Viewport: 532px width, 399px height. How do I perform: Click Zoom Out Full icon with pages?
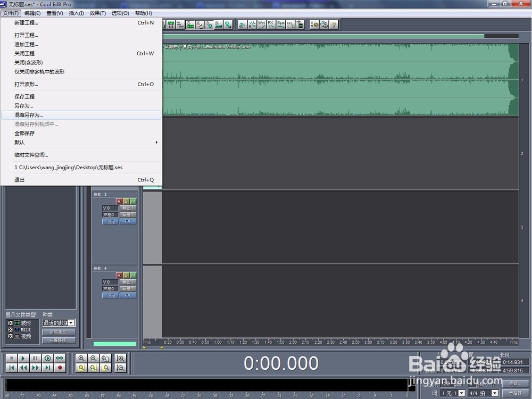click(x=105, y=358)
